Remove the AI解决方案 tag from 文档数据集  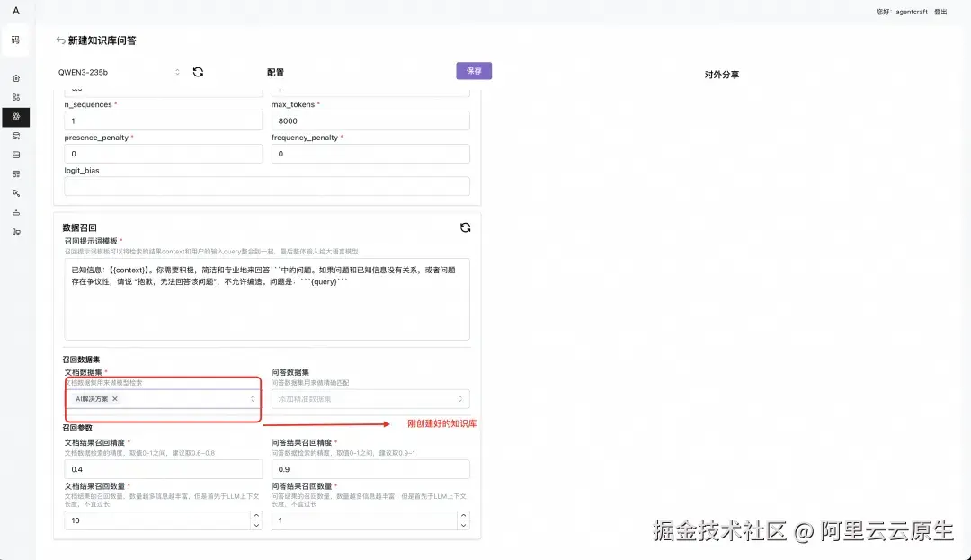[x=115, y=399]
